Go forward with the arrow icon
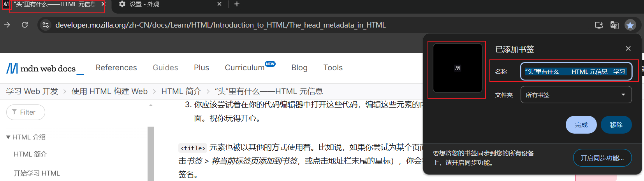 tap(7, 25)
